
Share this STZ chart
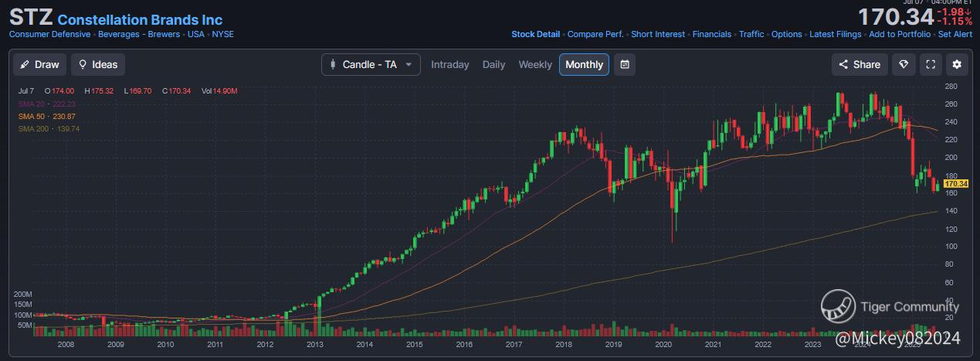[x=860, y=65]
